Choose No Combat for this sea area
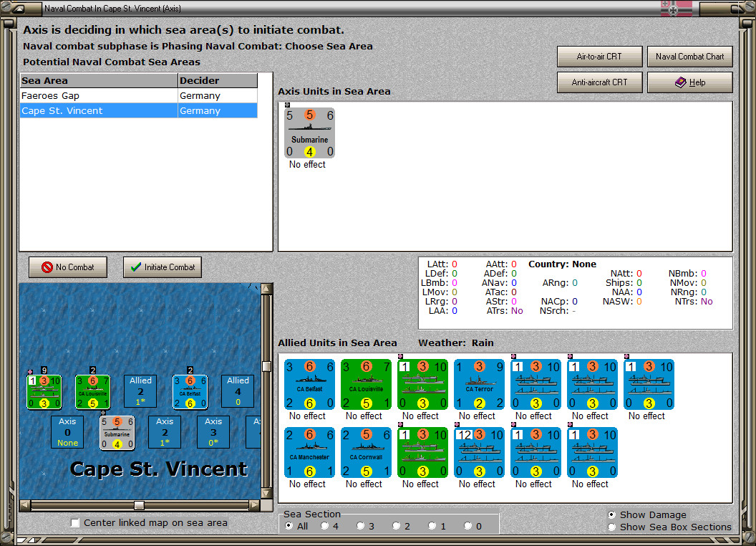Viewport: 756px width, 546px height. tap(67, 267)
